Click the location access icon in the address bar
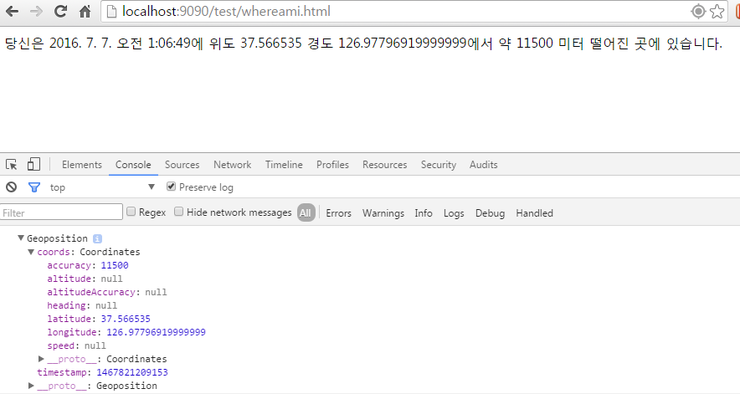 click(698, 11)
